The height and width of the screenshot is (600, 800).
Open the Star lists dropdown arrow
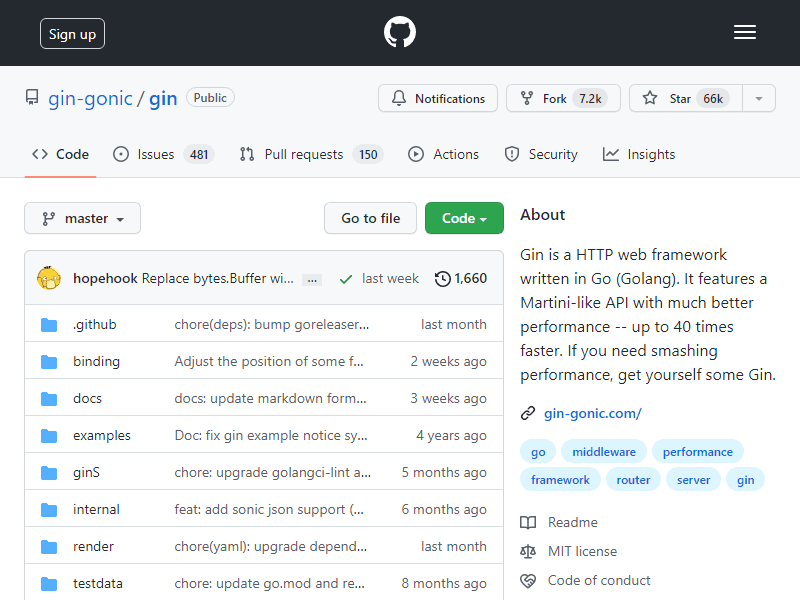(759, 98)
